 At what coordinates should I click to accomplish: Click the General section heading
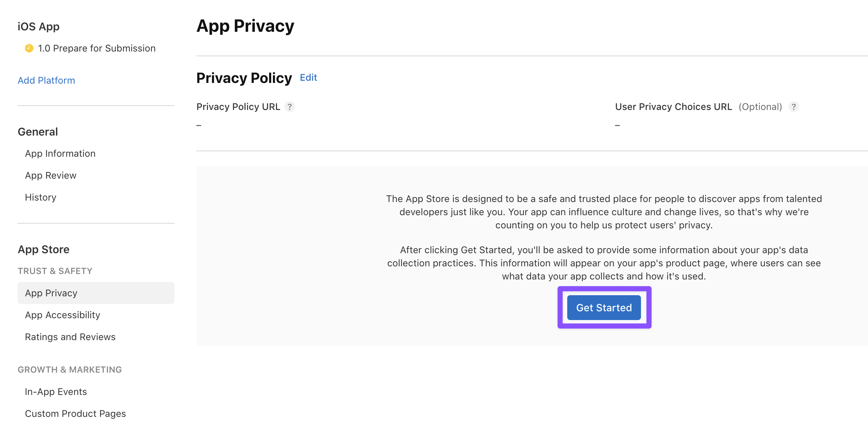pyautogui.click(x=38, y=132)
